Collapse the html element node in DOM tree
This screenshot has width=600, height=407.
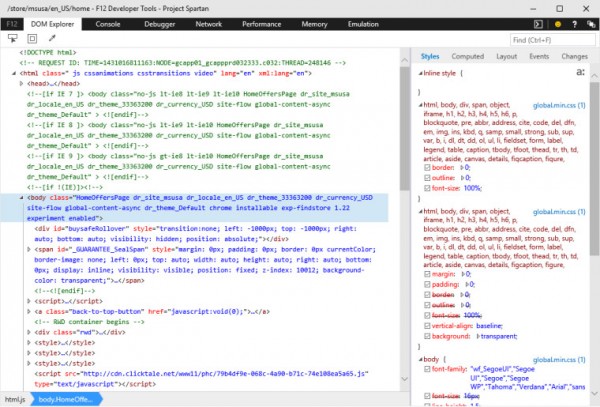click(14, 73)
